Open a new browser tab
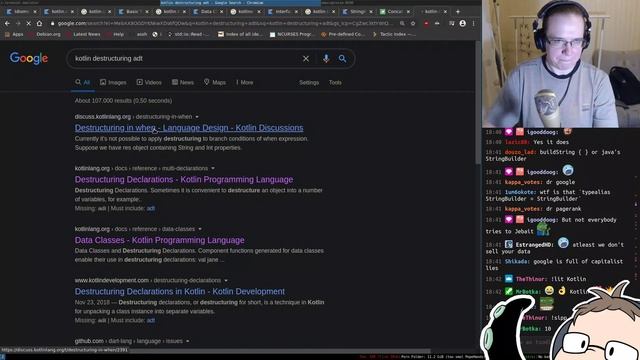This screenshot has width=640, height=360. [458, 11]
